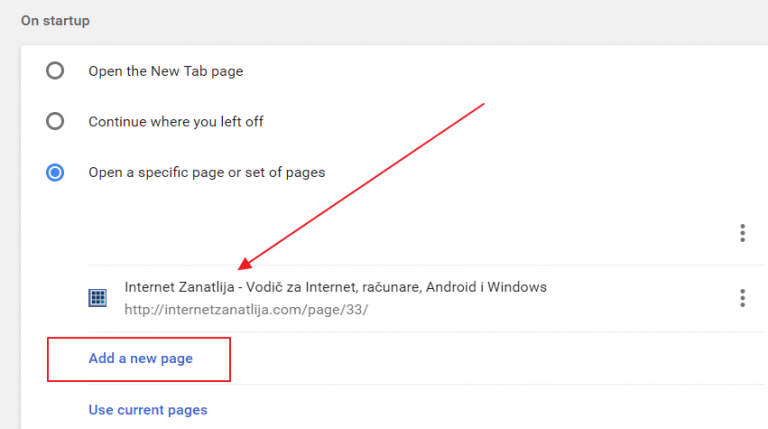Click the Open a specific page or set of pages label
This screenshot has width=768, height=429.
pyautogui.click(x=207, y=172)
